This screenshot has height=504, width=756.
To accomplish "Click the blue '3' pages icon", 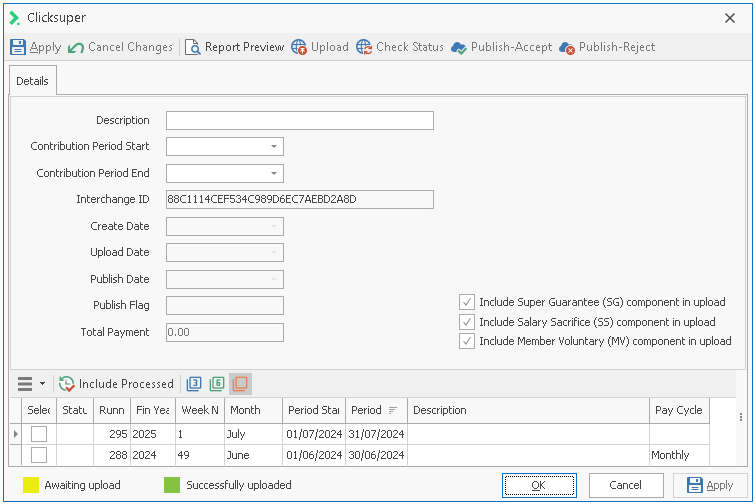I will coord(195,384).
